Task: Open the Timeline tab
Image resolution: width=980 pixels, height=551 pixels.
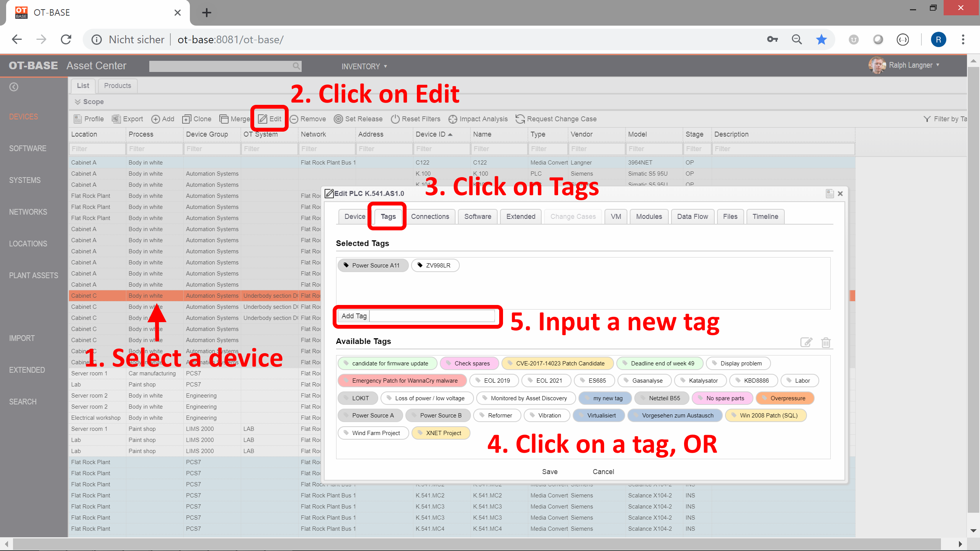Action: pyautogui.click(x=765, y=217)
